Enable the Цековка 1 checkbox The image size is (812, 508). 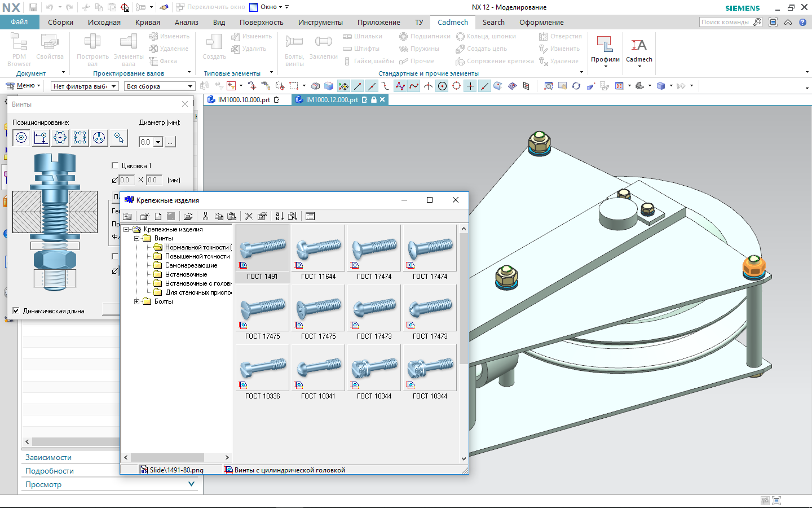click(x=115, y=165)
